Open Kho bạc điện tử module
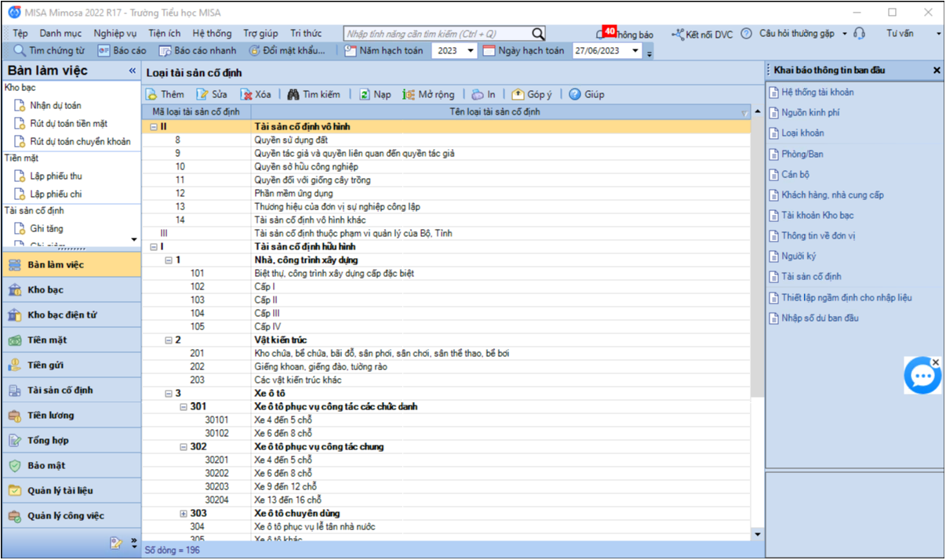 [71, 315]
